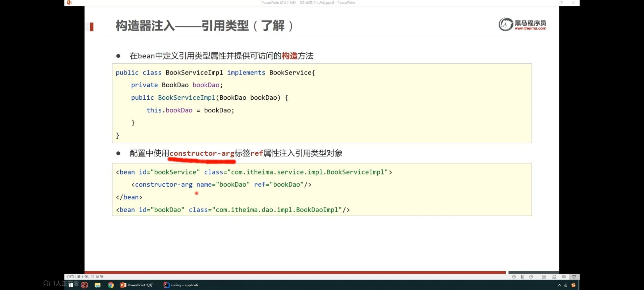Open File Explorer from the taskbar
This screenshot has width=644, height=290.
point(98,285)
